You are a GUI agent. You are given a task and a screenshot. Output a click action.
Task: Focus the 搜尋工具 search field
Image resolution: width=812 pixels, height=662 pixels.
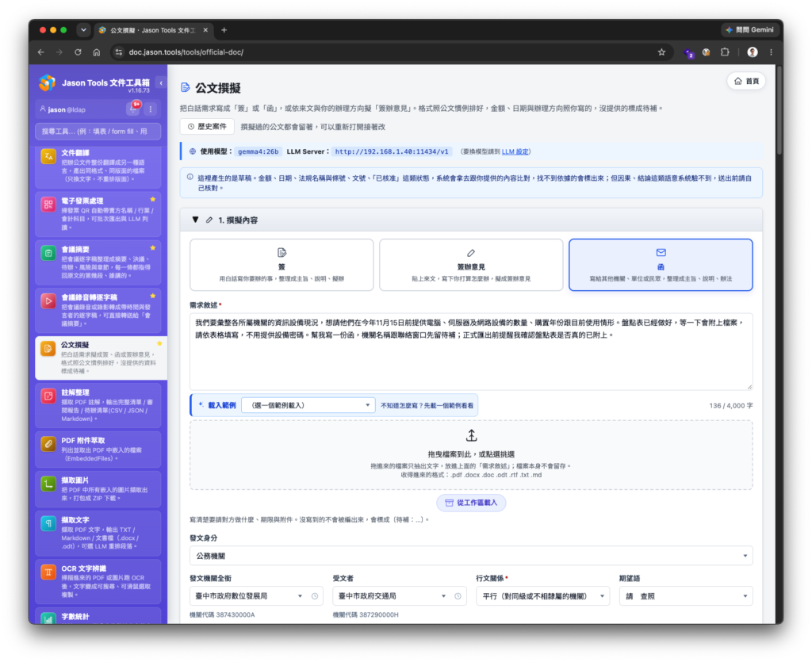98,132
